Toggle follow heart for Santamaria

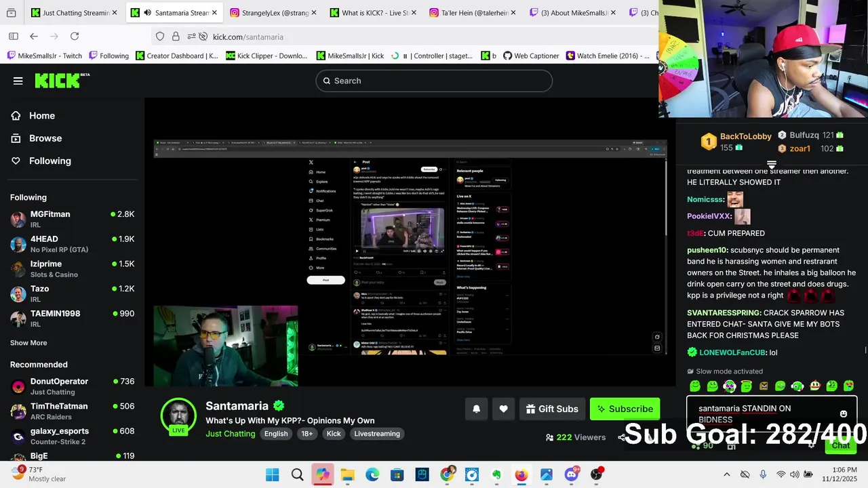pyautogui.click(x=503, y=409)
